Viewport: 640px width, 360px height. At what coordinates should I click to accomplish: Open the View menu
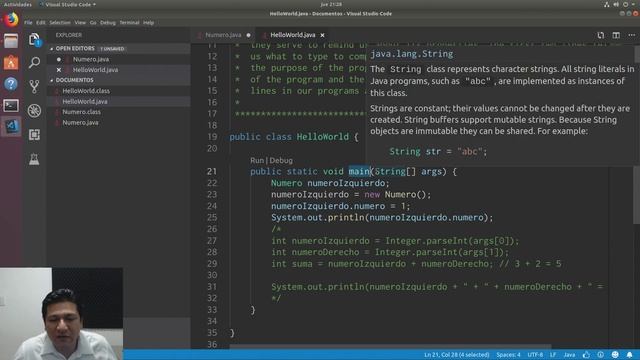coord(80,23)
